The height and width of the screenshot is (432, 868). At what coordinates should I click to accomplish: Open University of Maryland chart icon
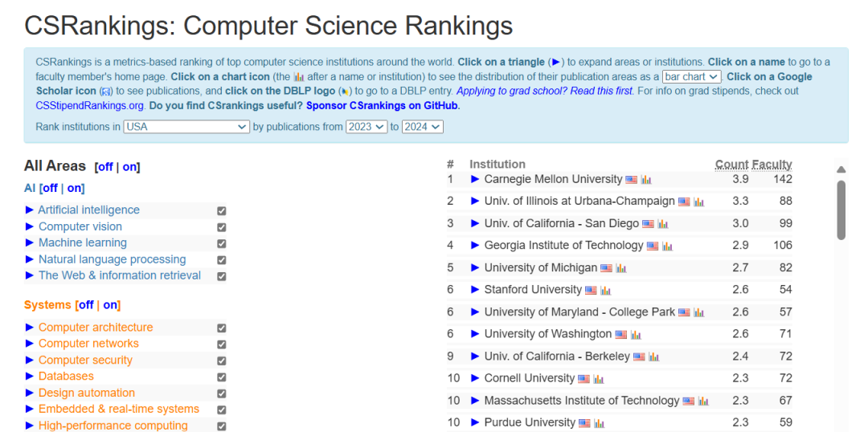(x=699, y=312)
